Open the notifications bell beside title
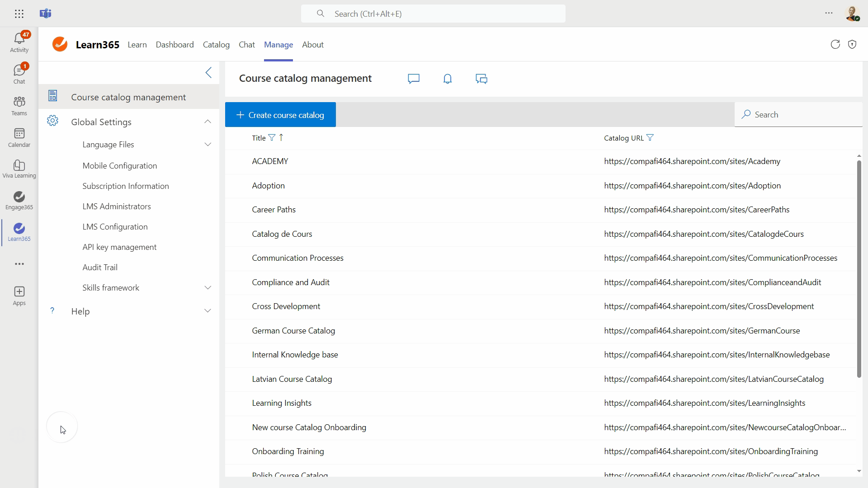 448,79
